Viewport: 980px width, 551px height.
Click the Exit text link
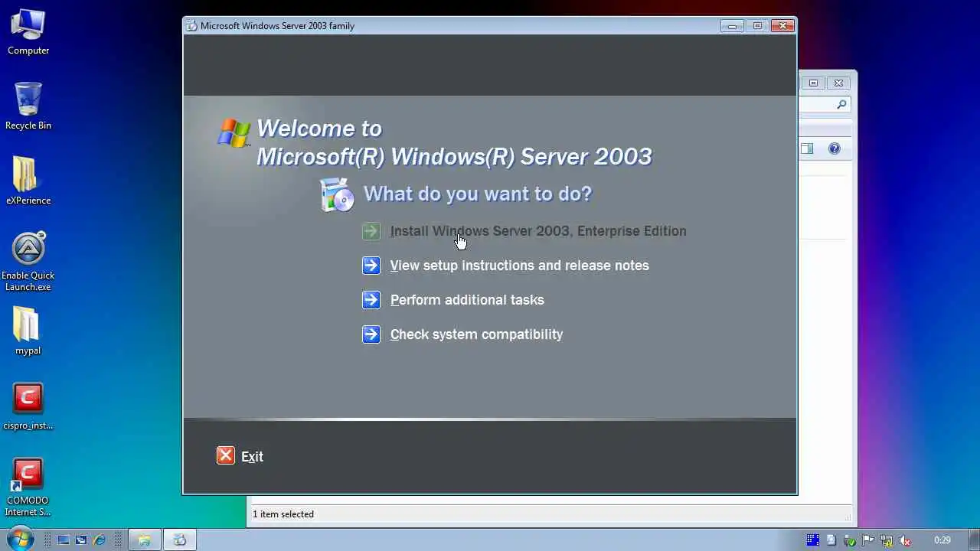click(252, 457)
